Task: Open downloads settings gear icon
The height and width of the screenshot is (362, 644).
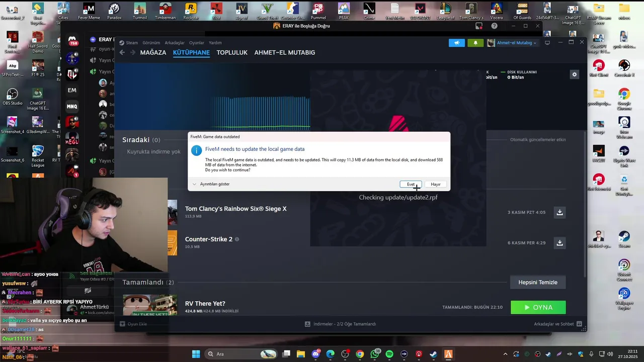Action: (575, 74)
